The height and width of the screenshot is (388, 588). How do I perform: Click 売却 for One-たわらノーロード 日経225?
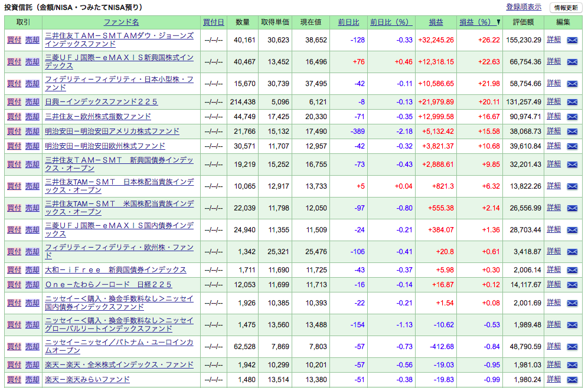pyautogui.click(x=32, y=285)
